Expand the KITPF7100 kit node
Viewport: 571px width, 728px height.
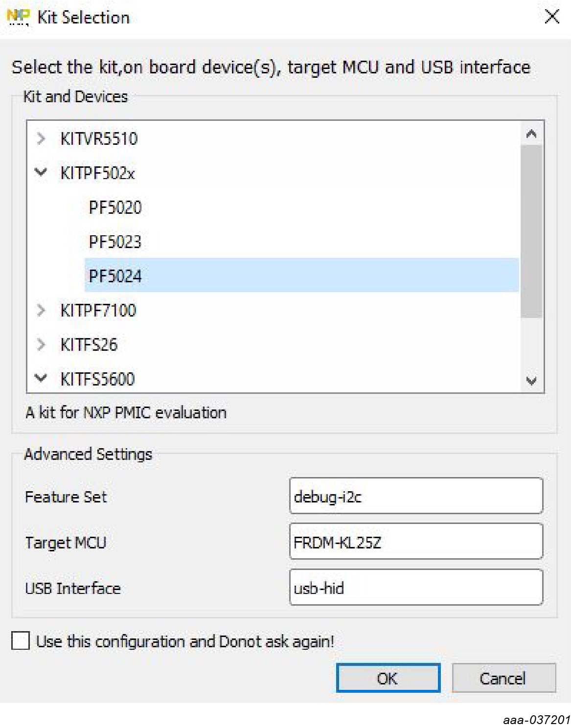41,310
